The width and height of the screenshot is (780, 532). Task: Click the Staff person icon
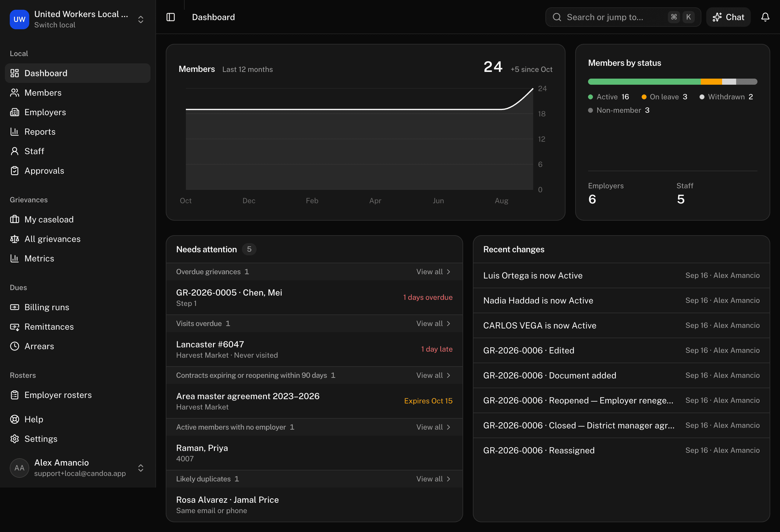14,151
